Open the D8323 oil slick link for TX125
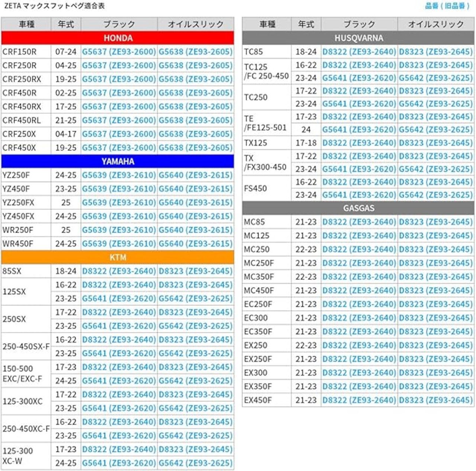 point(436,143)
